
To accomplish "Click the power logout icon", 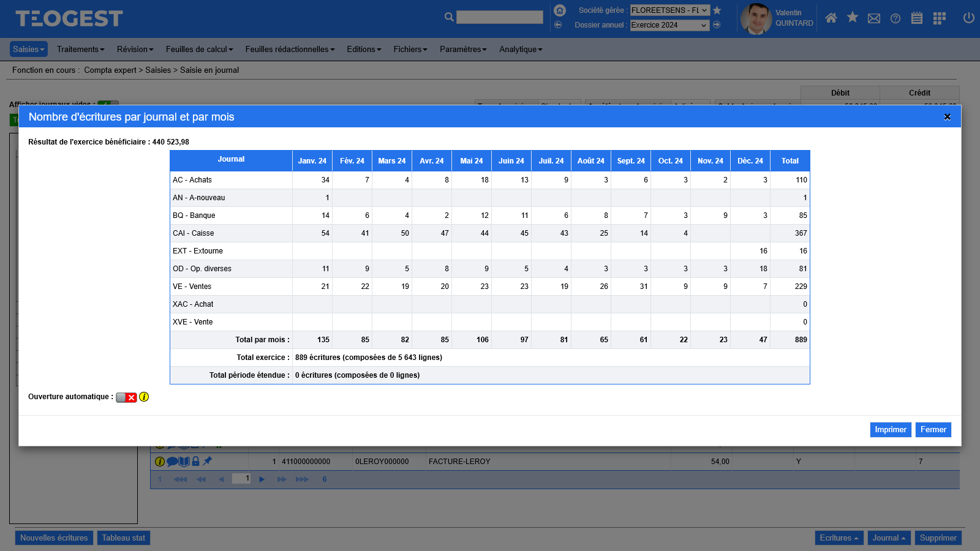I will 968,18.
